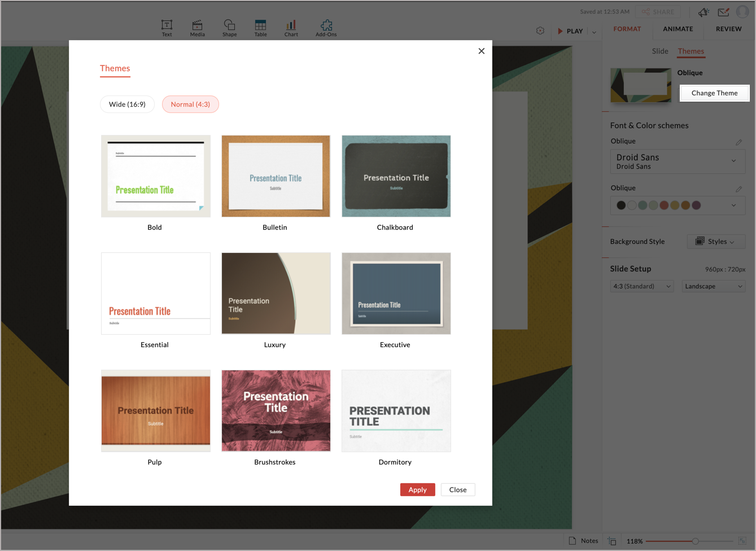Image resolution: width=756 pixels, height=551 pixels.
Task: Close the Themes dialog with X
Action: coord(481,51)
